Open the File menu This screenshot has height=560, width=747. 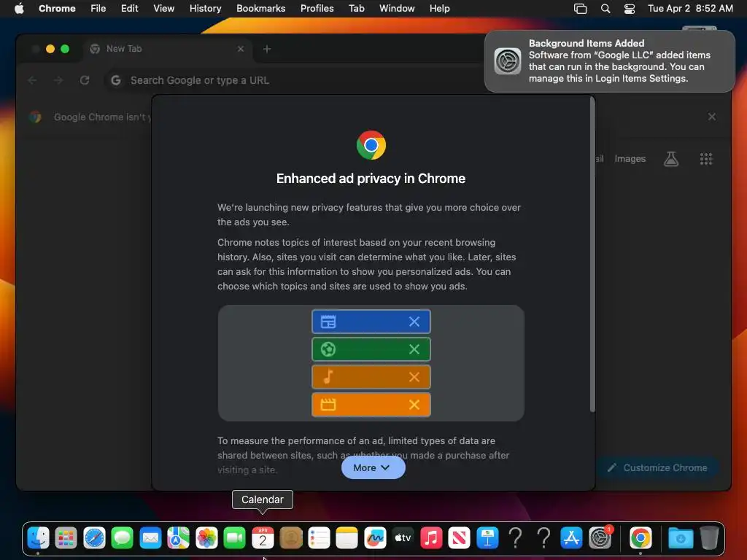(98, 8)
